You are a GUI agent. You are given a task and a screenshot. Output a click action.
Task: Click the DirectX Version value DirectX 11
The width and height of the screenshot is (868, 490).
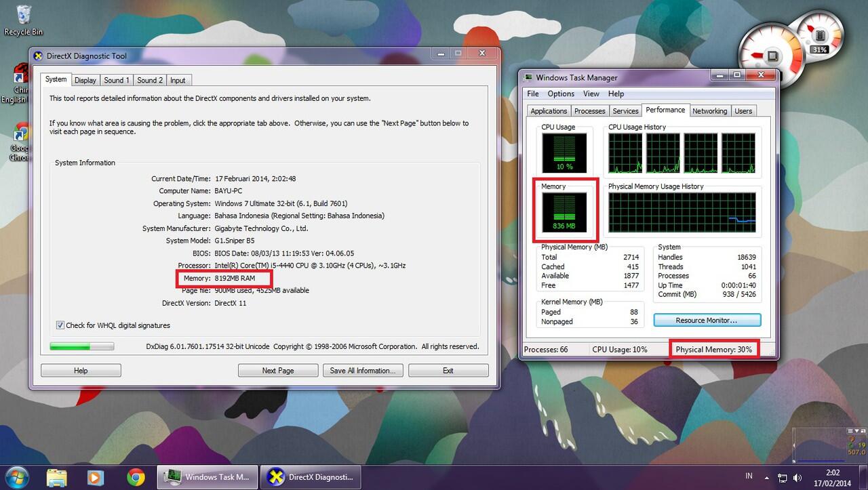pyautogui.click(x=231, y=303)
